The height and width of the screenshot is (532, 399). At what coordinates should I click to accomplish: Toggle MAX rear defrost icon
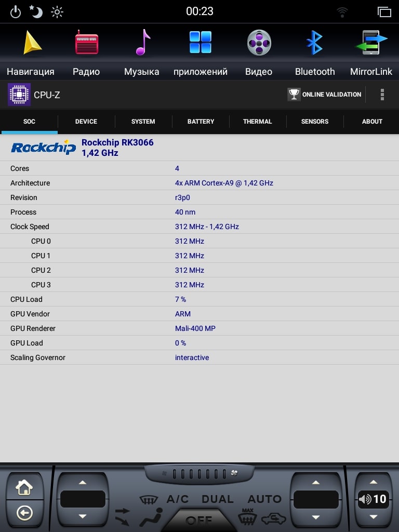pyautogui.click(x=248, y=517)
